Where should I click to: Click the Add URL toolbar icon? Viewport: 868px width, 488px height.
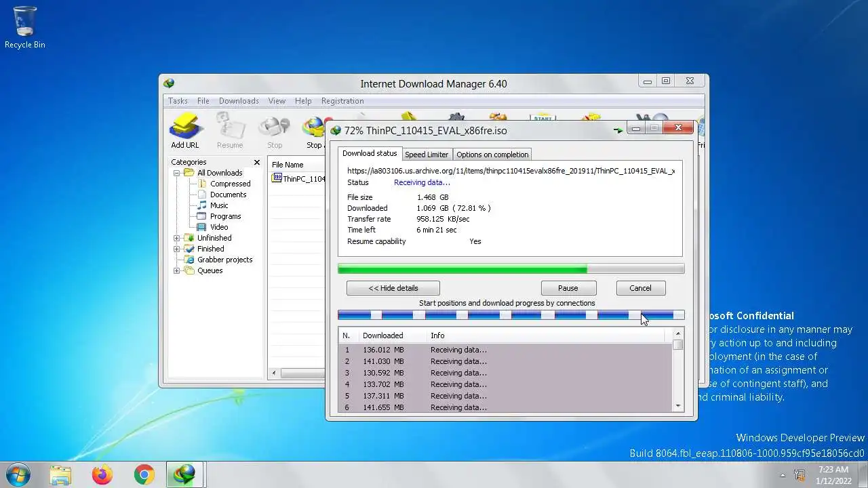[185, 131]
